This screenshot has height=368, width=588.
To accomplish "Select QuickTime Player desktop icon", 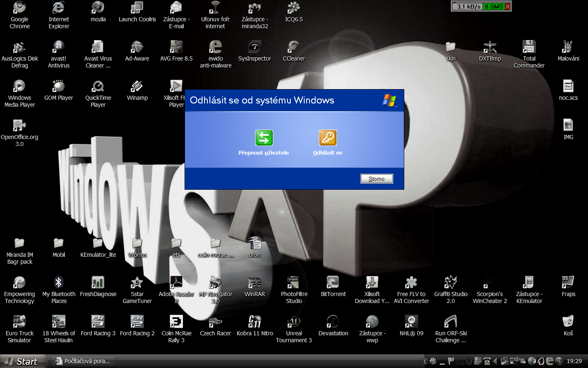I will [x=98, y=86].
